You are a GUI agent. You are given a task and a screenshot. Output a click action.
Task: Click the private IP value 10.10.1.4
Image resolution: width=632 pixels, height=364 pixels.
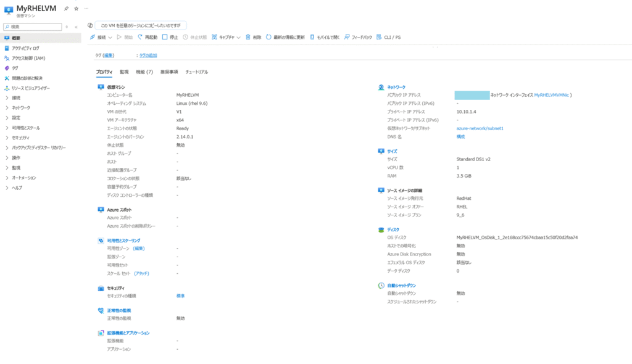[466, 112]
